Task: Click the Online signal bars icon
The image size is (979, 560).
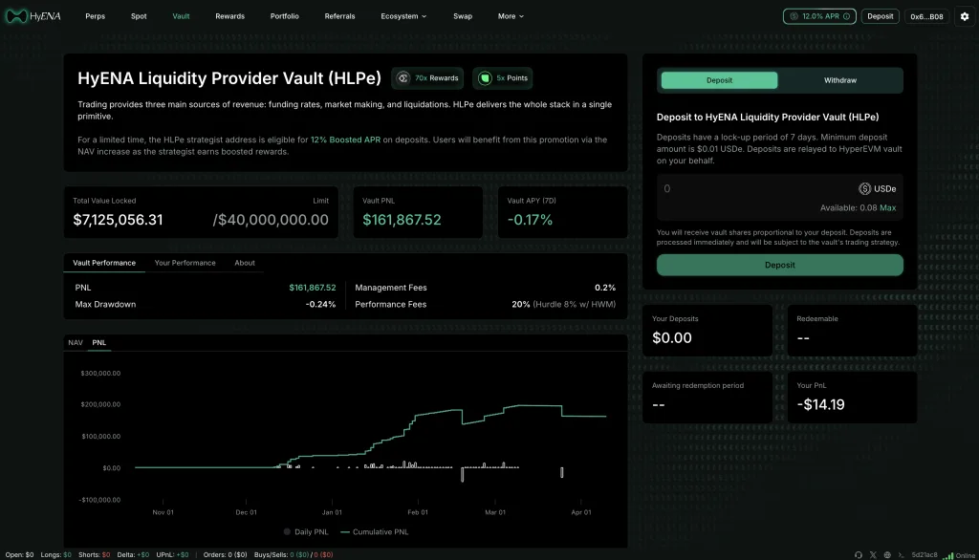Action: point(947,555)
